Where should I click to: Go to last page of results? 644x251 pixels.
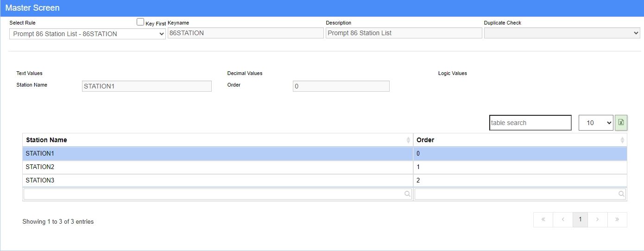pos(617,220)
